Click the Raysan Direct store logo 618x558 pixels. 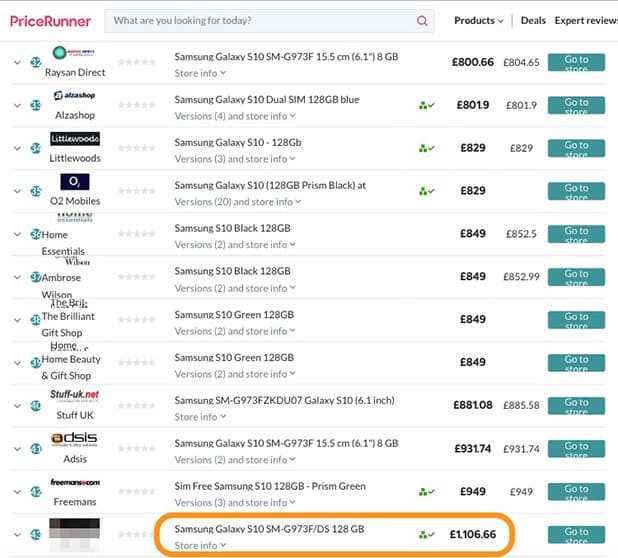(75, 53)
